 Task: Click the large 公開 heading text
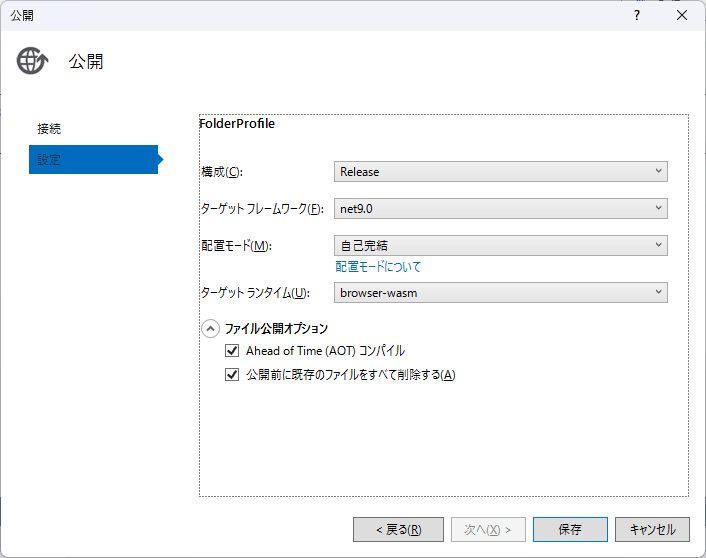coord(86,61)
